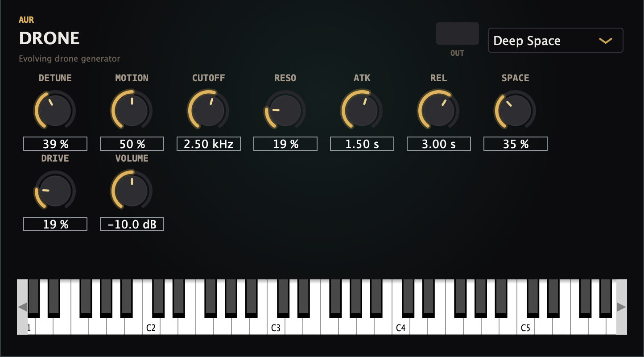Screen dimensions: 644x357
Task: Click the AUR brand label
Action: [26, 20]
